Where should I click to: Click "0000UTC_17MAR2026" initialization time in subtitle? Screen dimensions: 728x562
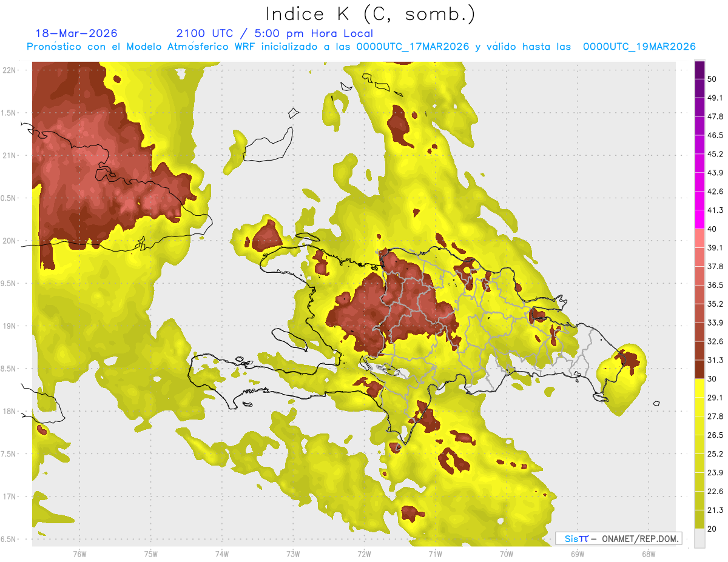[x=413, y=47]
